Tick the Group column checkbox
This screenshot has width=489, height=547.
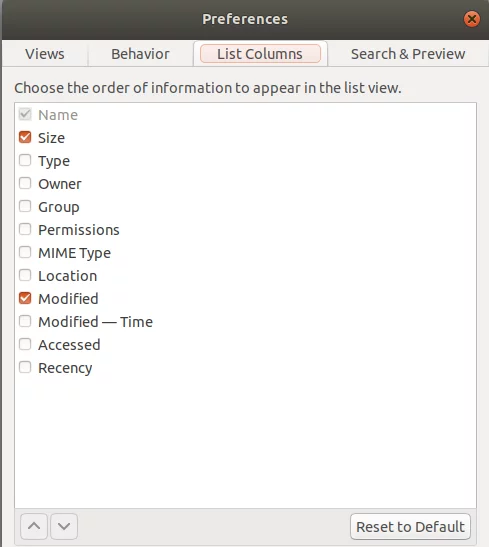pos(25,207)
